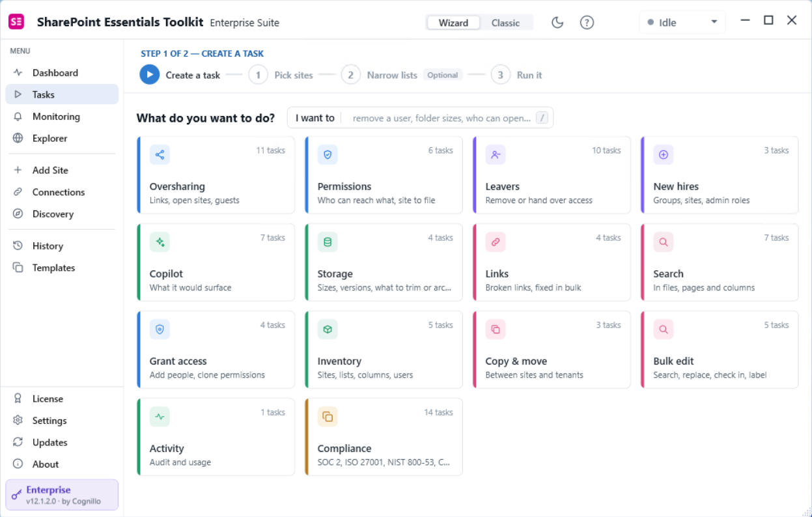Open the Settings gear item
The width and height of the screenshot is (812, 517).
(x=62, y=421)
